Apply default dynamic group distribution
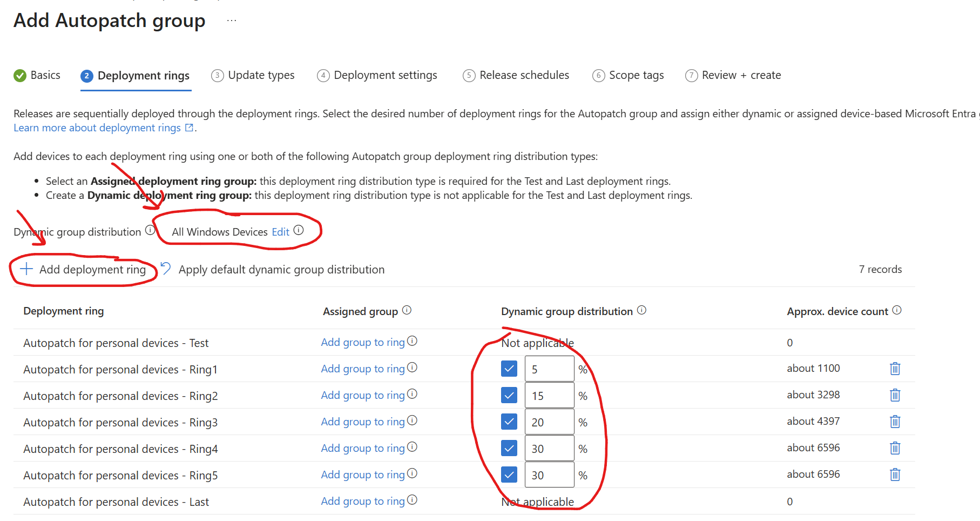980x521 pixels. (272, 269)
